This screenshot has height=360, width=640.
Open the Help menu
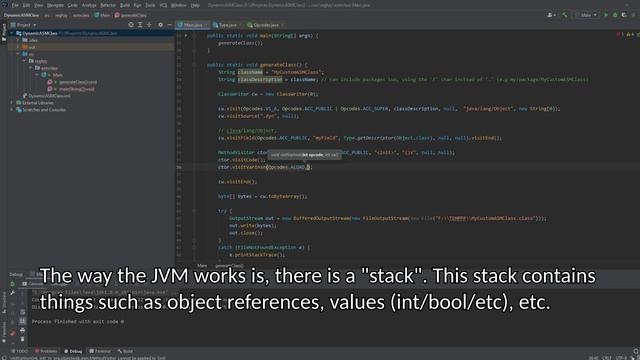point(196,5)
